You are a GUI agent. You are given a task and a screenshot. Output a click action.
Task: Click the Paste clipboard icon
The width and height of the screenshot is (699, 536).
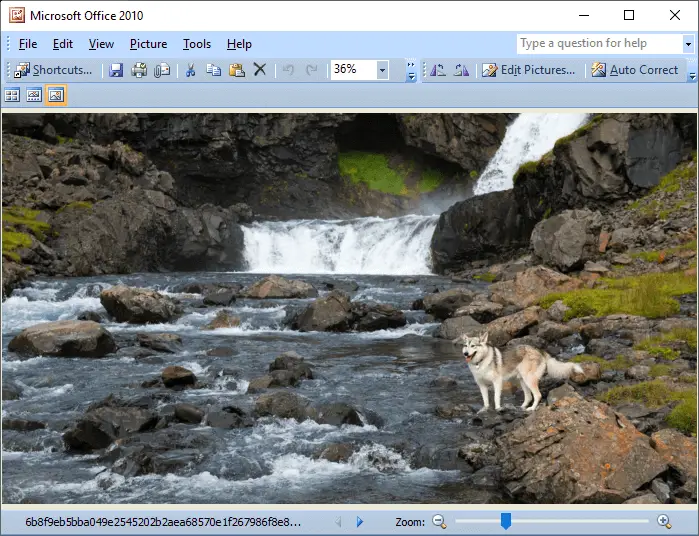point(237,70)
